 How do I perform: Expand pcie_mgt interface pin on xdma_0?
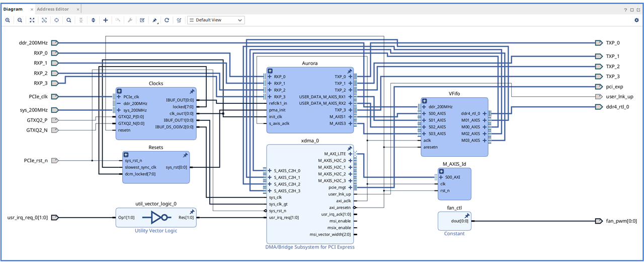pyautogui.click(x=350, y=187)
